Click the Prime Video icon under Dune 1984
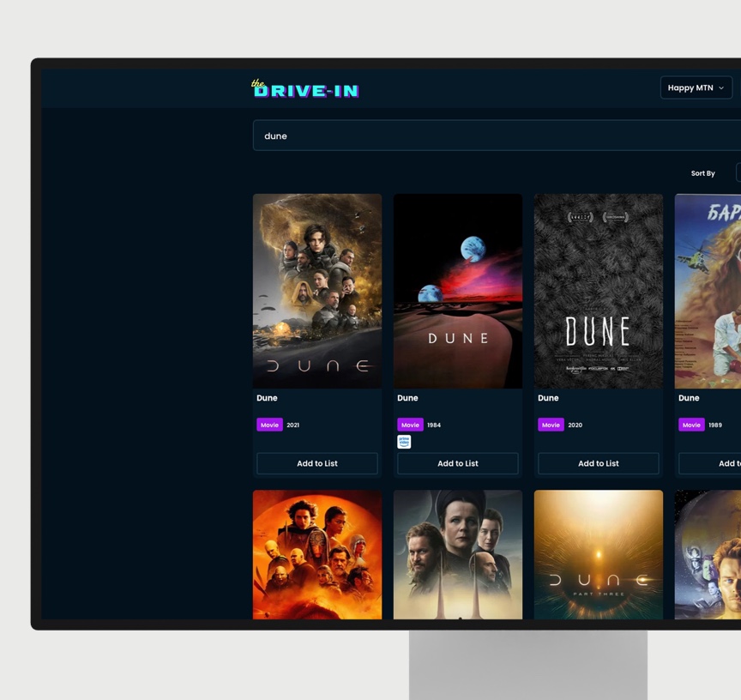Screen dimensions: 741x700 (x=404, y=442)
